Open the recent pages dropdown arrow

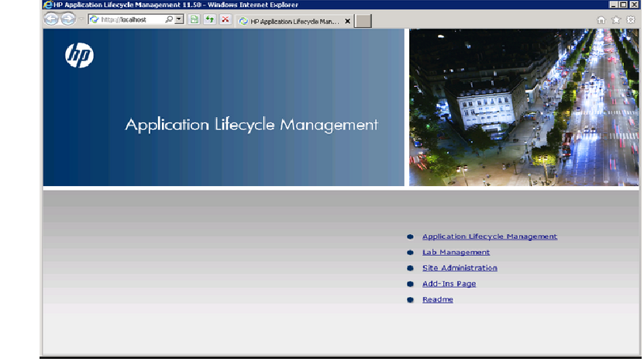[81, 19]
